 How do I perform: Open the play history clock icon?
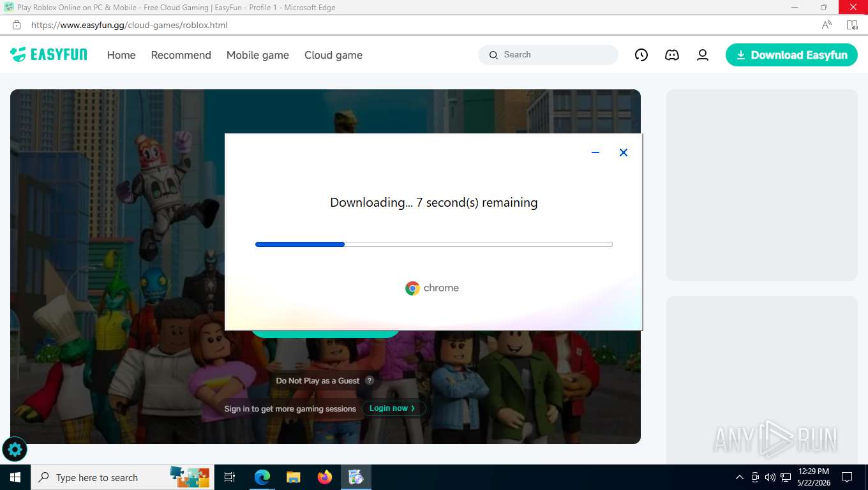(641, 55)
